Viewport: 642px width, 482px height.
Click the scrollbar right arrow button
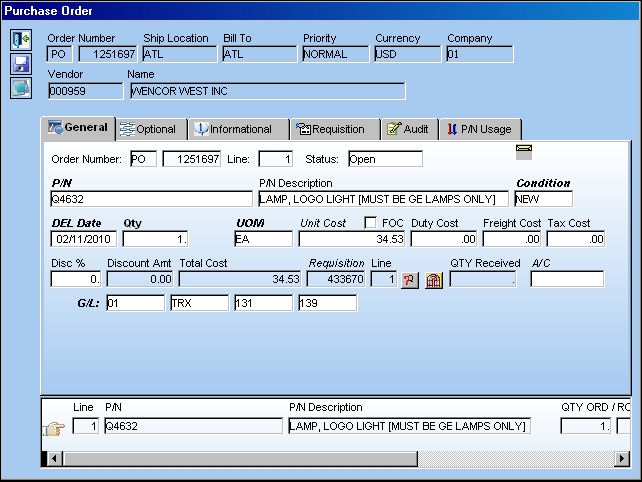pyautogui.click(x=622, y=459)
